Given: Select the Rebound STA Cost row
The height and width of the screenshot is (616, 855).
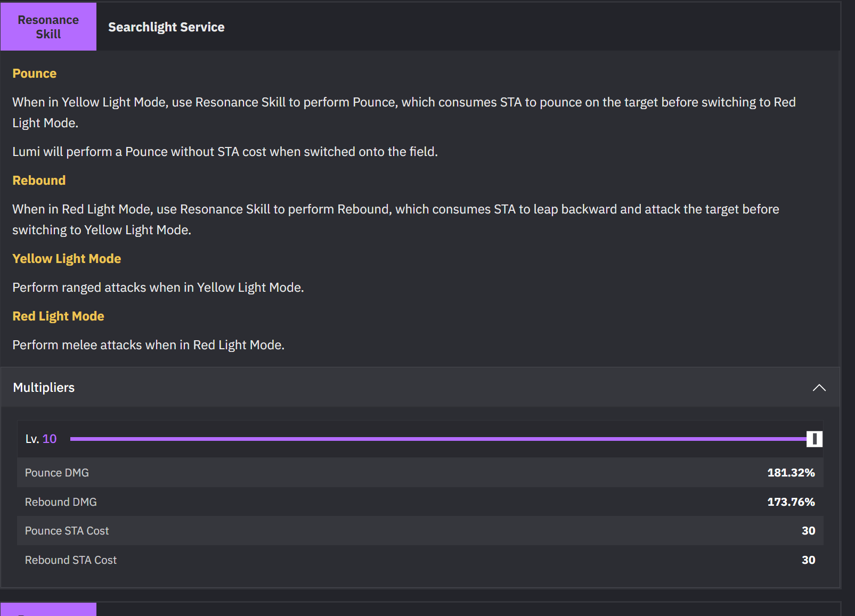Looking at the screenshot, I should coord(420,560).
